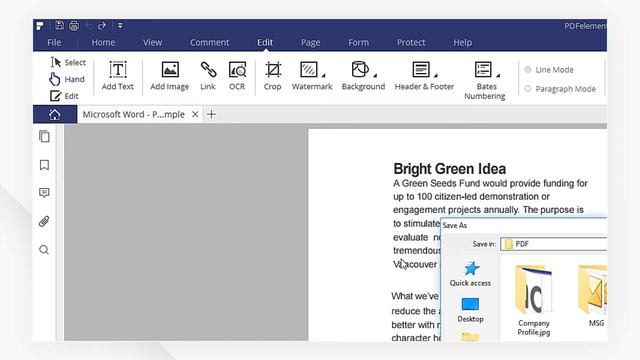Open the search panel magnifier

point(44,249)
